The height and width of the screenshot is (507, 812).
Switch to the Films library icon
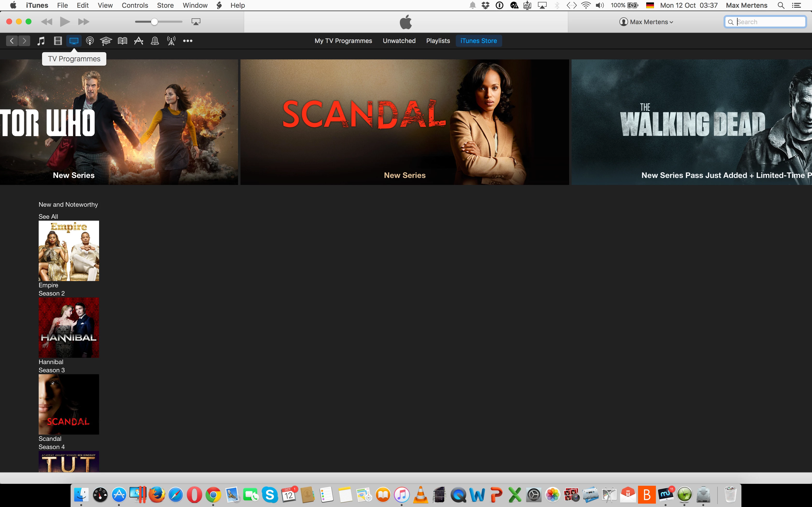(58, 41)
